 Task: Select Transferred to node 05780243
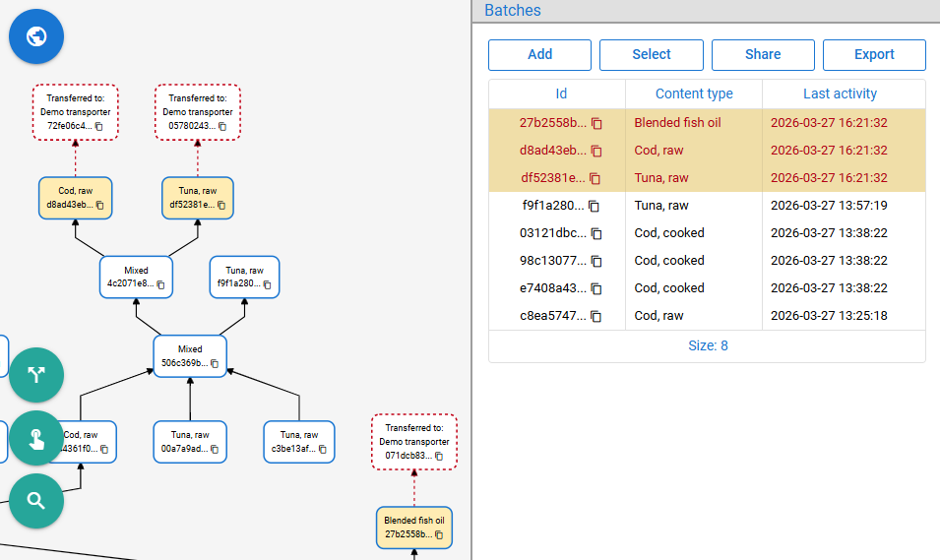click(198, 113)
